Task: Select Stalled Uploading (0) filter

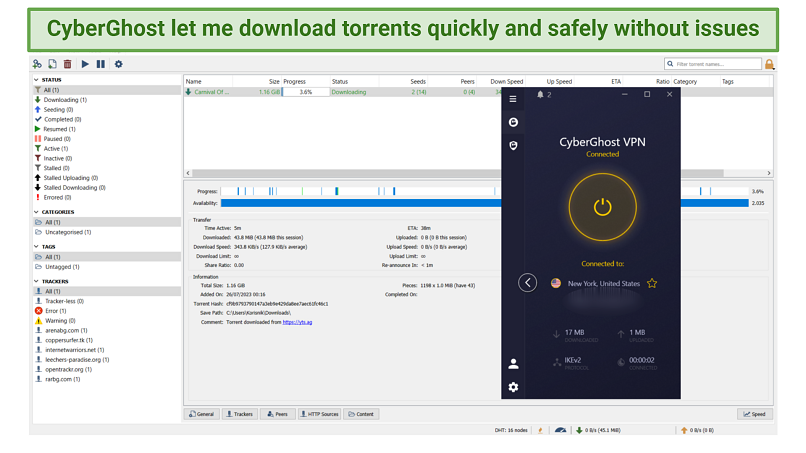Action: coord(66,178)
